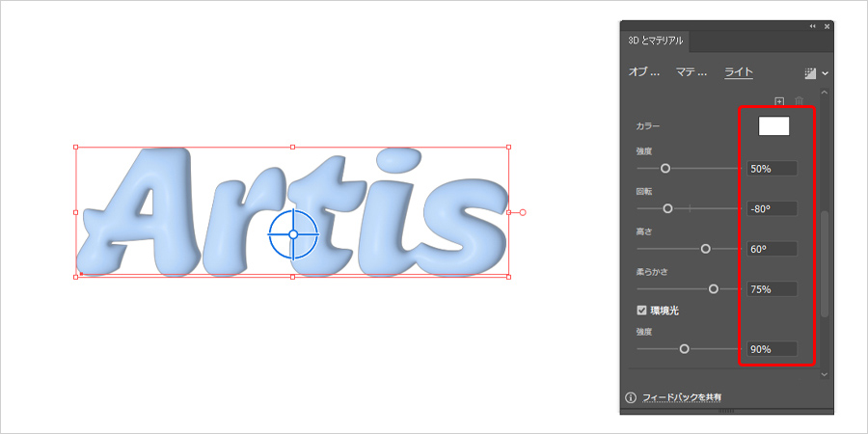Select the 3D とマテリアル panel tab

click(656, 41)
